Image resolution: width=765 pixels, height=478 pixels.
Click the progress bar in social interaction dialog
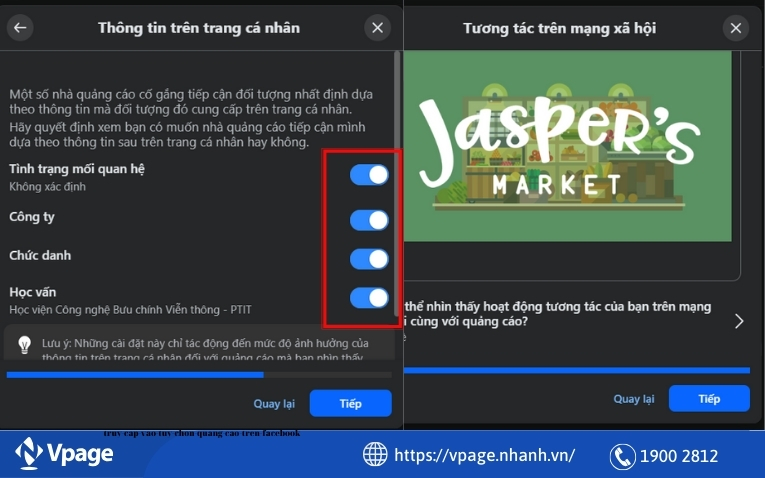click(577, 371)
